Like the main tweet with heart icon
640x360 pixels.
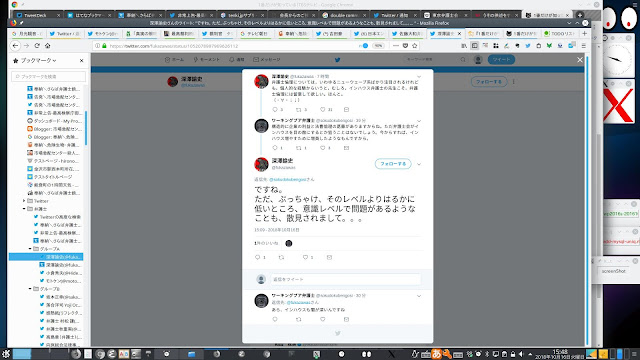click(305, 257)
